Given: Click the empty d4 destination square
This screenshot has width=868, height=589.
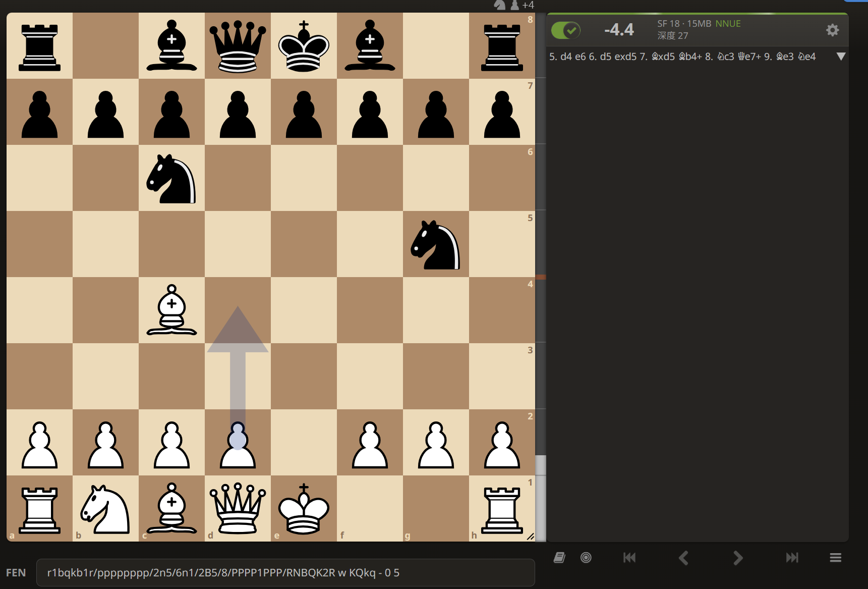Looking at the screenshot, I should (238, 310).
